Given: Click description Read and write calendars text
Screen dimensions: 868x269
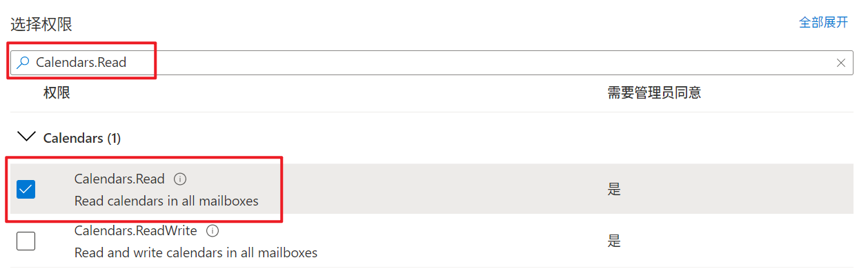Looking at the screenshot, I should point(196,252).
